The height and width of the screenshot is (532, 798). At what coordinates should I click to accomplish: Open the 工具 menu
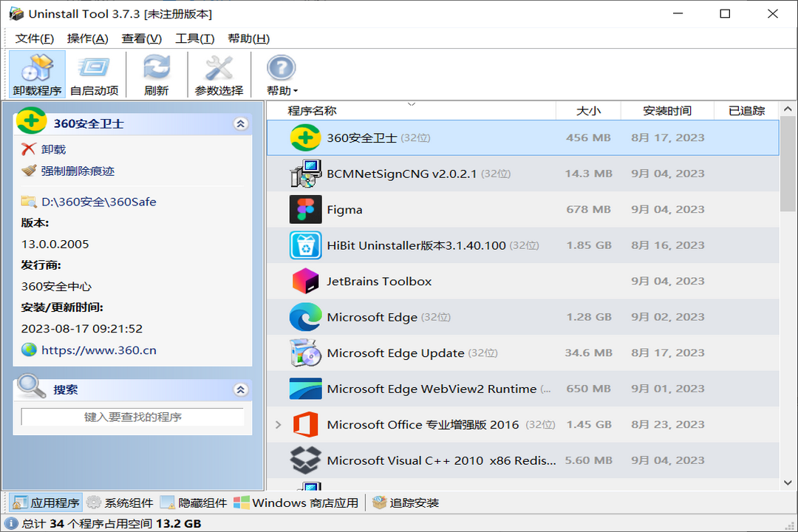tap(194, 38)
